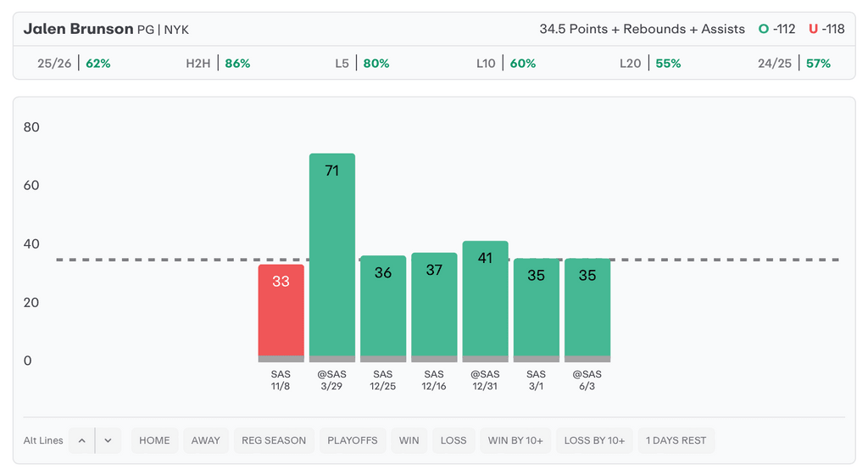868x476 pixels.
Task: Filter games by LOSS
Action: tap(453, 440)
